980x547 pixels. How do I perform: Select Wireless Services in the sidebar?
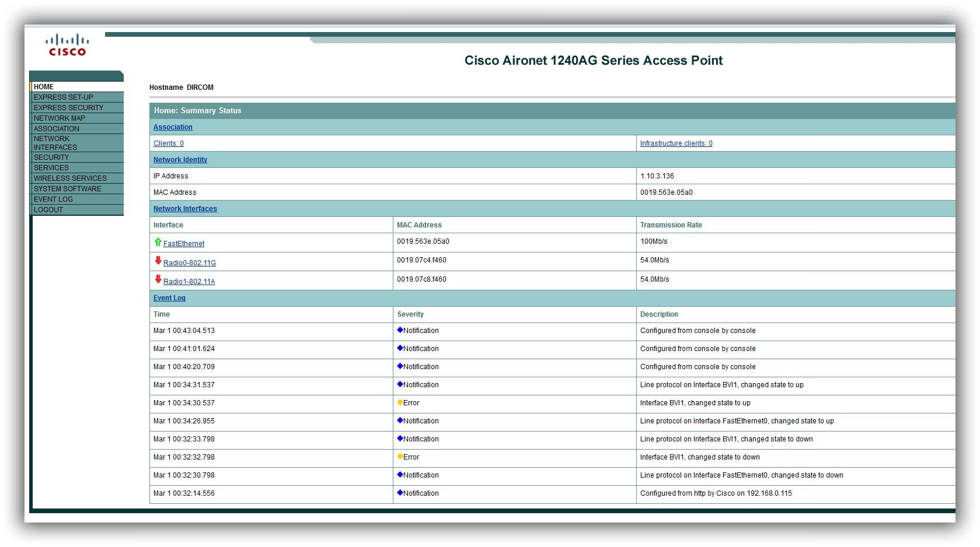(70, 178)
